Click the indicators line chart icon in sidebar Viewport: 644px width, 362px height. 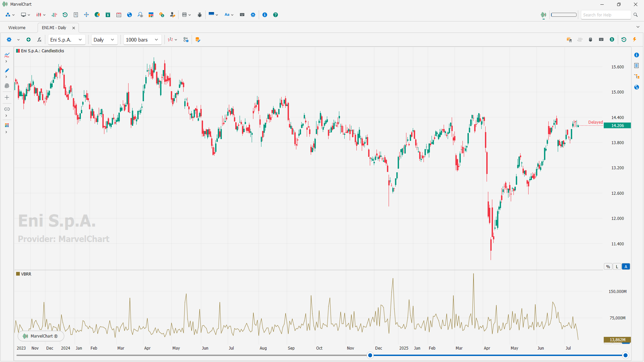7,55
